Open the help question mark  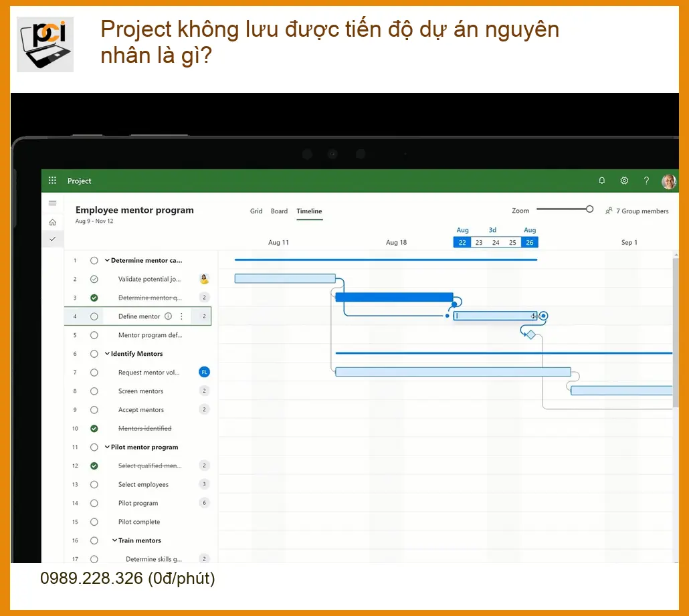point(646,181)
